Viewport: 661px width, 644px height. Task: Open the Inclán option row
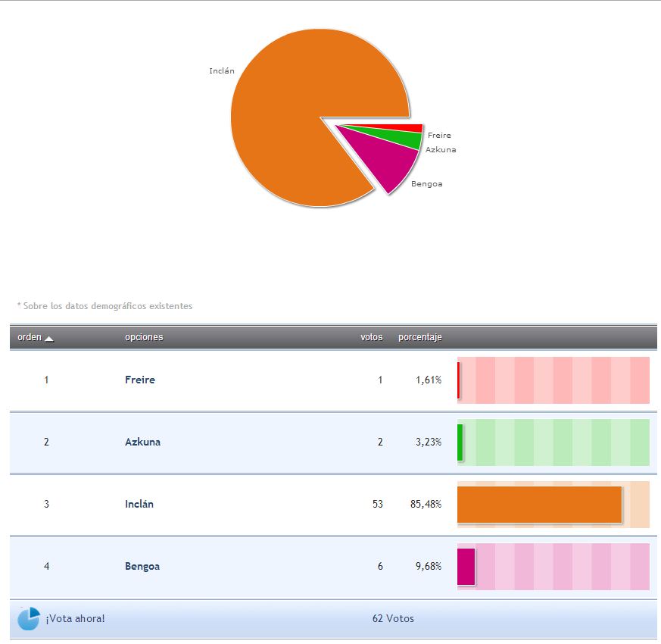pyautogui.click(x=139, y=504)
